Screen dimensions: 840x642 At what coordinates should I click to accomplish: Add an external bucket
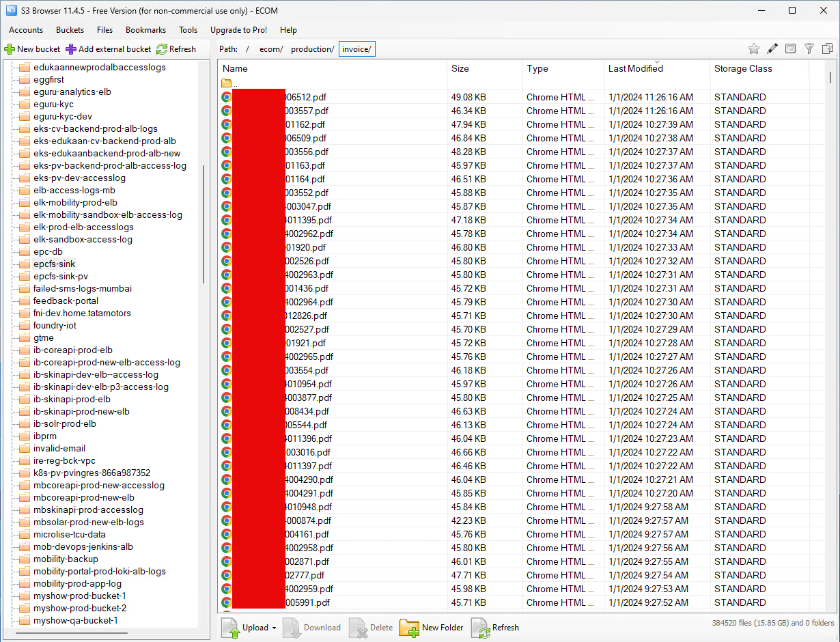tap(109, 49)
